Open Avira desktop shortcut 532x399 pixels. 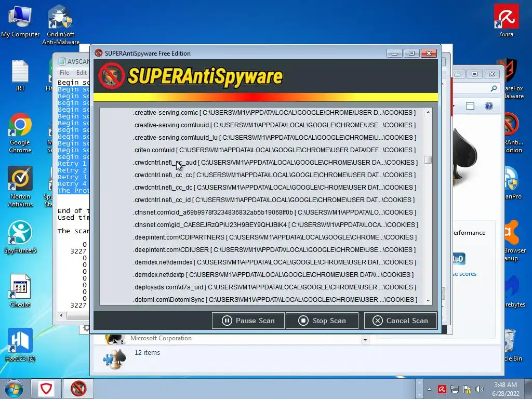tap(506, 20)
